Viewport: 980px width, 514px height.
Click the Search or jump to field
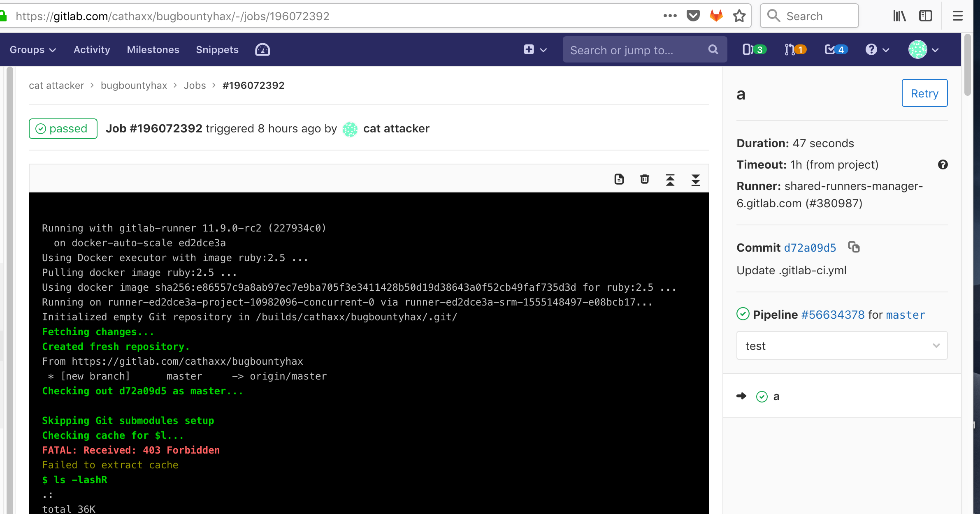pyautogui.click(x=636, y=50)
